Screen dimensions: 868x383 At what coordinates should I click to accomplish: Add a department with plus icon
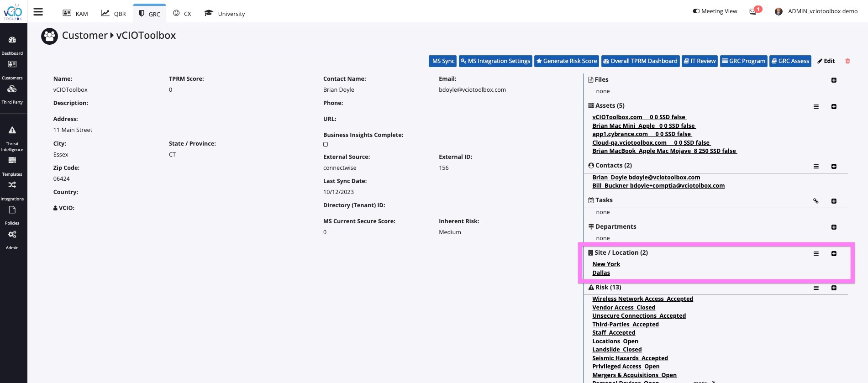point(834,227)
